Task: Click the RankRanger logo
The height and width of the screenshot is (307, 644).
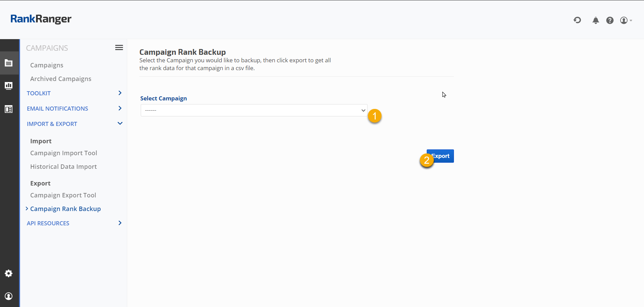Action: (41, 19)
